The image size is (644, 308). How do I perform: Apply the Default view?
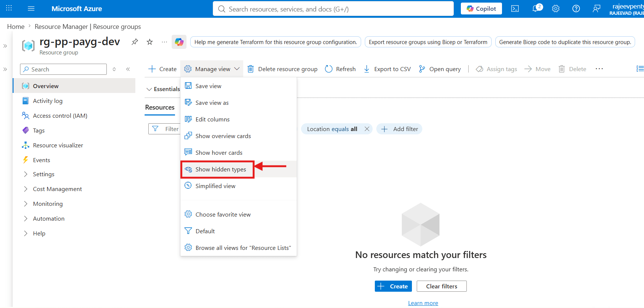coord(238,231)
